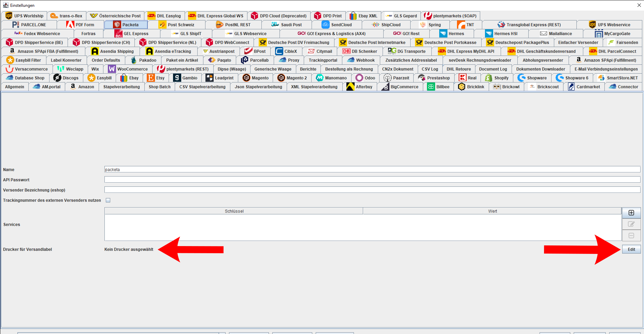This screenshot has width=644, height=334.
Task: Open Shopware 6 tab
Action: pos(572,78)
